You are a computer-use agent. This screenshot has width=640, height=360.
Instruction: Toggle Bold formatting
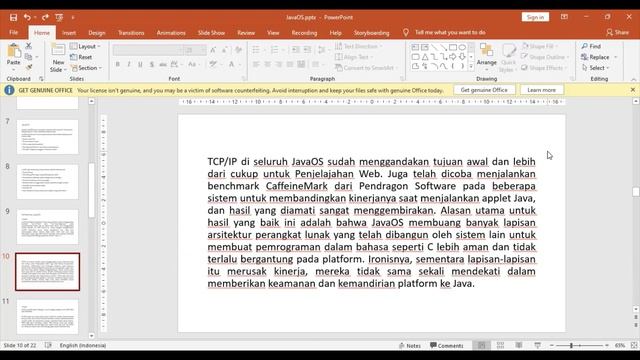(x=118, y=64)
